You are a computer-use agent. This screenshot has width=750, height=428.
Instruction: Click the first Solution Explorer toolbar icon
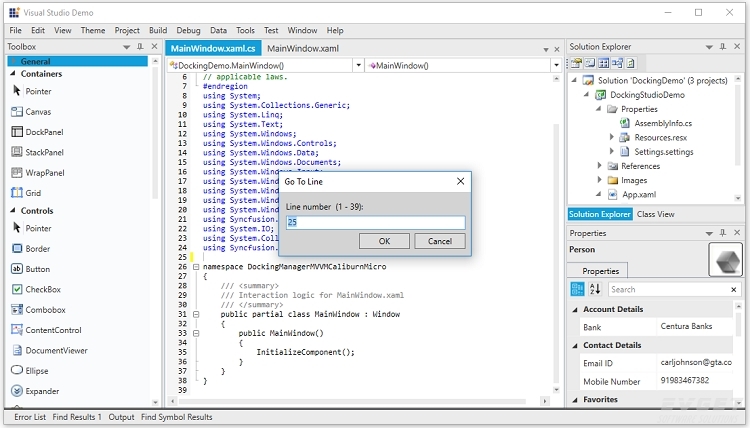click(577, 63)
